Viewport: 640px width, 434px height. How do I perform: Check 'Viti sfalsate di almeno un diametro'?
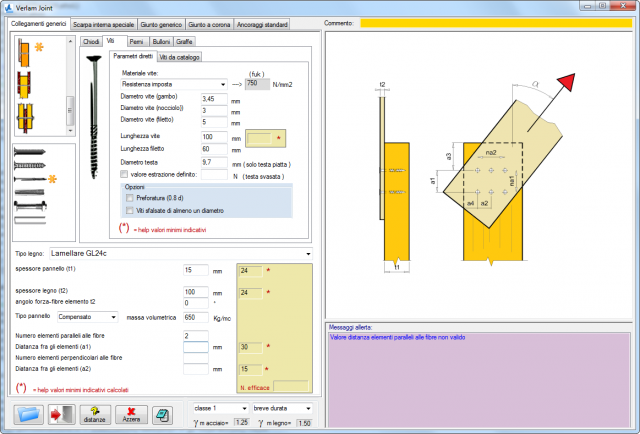click(130, 210)
